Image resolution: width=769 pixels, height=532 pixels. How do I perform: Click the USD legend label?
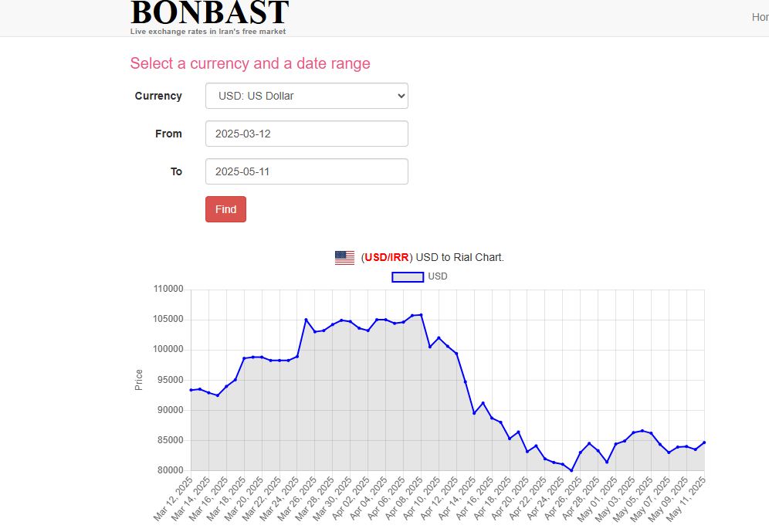click(437, 276)
